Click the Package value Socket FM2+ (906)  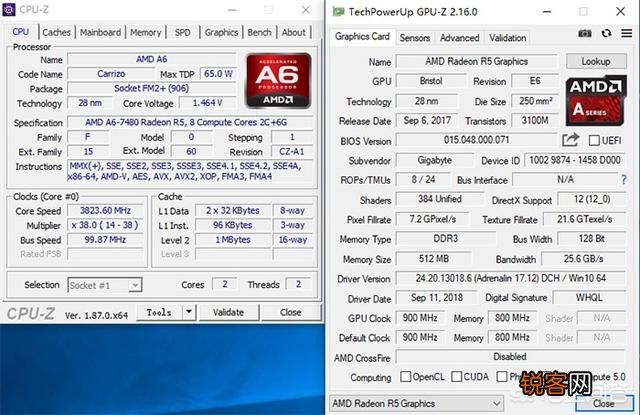pos(152,88)
